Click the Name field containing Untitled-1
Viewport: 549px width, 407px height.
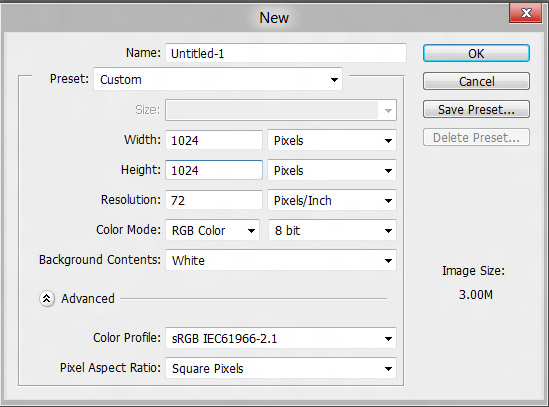(x=286, y=53)
